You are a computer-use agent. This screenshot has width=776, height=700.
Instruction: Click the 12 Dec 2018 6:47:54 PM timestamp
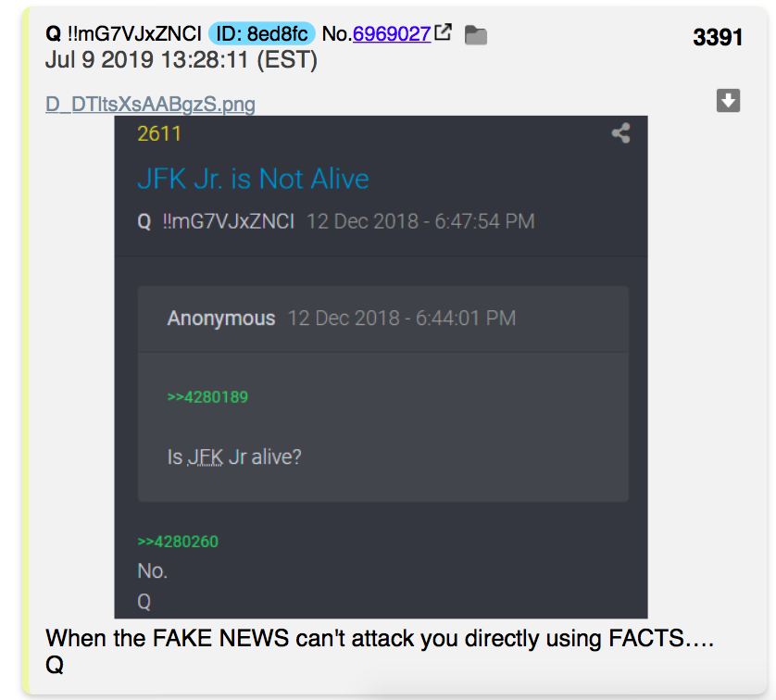(x=420, y=221)
